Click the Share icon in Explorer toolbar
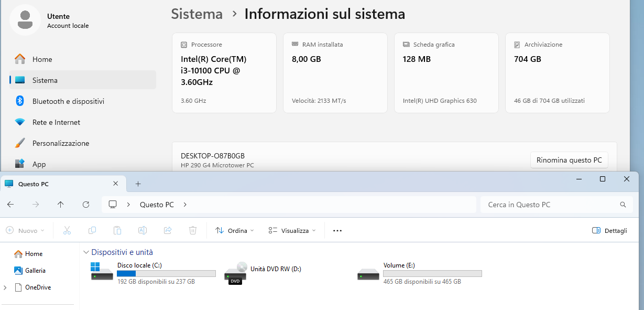Viewport: 644px width, 310px height. pyautogui.click(x=168, y=230)
